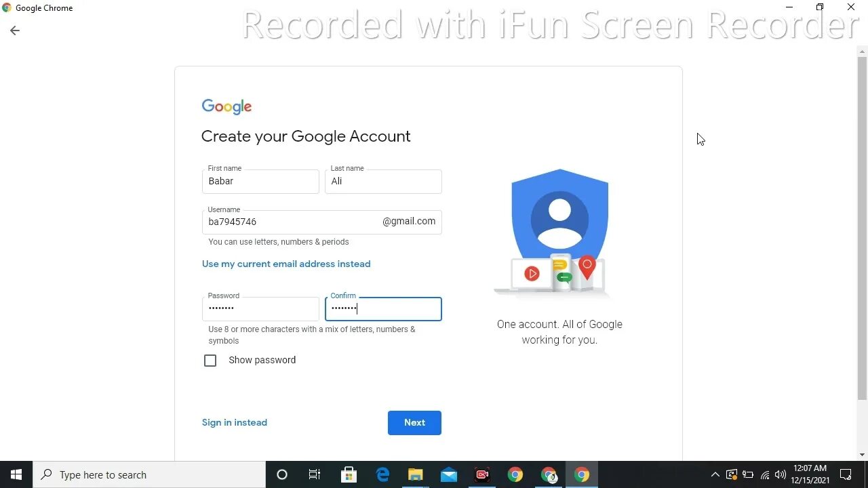This screenshot has height=488, width=868.
Task: Show hidden system tray icons
Action: (x=715, y=474)
